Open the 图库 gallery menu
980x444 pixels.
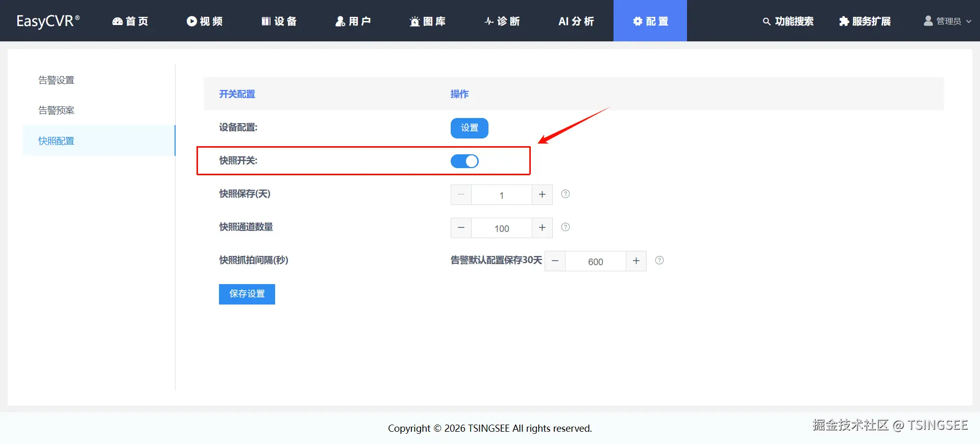point(427,21)
